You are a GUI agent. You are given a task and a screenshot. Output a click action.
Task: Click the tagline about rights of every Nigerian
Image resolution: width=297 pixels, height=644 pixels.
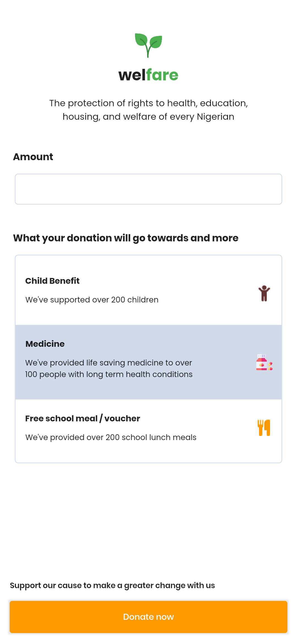point(148,110)
